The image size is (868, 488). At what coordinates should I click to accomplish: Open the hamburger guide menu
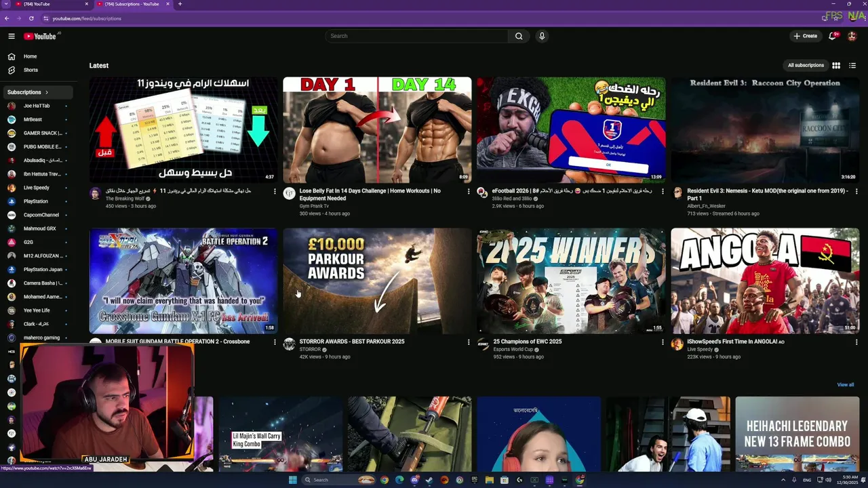tap(12, 36)
